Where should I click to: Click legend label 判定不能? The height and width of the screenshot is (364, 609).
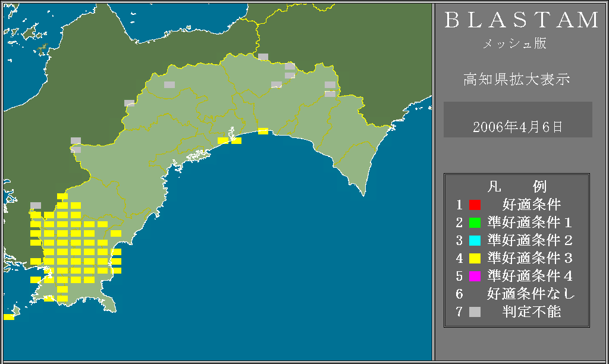(531, 312)
